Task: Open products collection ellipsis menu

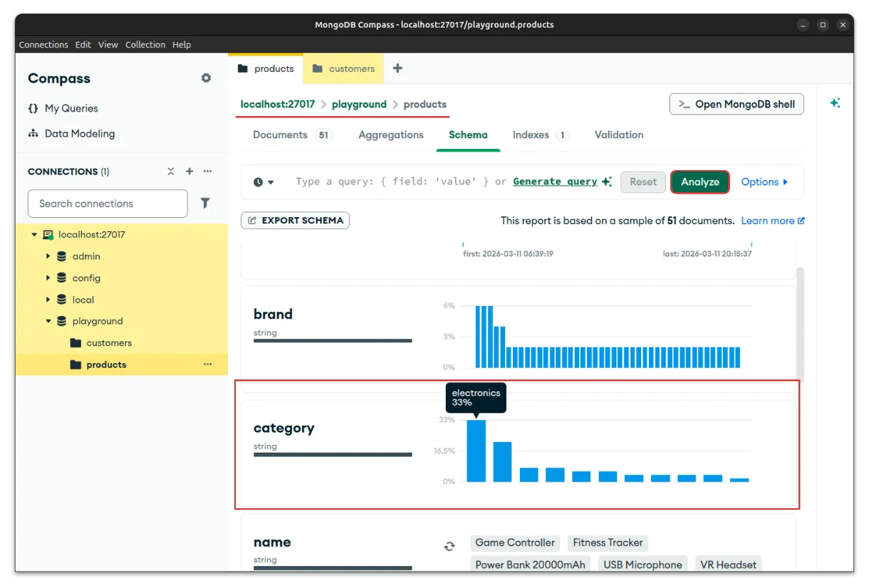Action: (207, 364)
